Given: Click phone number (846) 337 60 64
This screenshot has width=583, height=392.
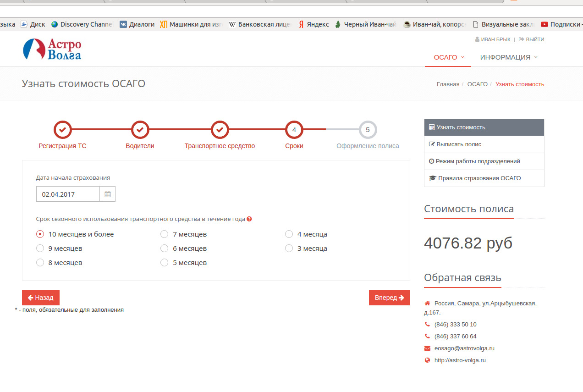Looking at the screenshot, I should [x=455, y=337].
